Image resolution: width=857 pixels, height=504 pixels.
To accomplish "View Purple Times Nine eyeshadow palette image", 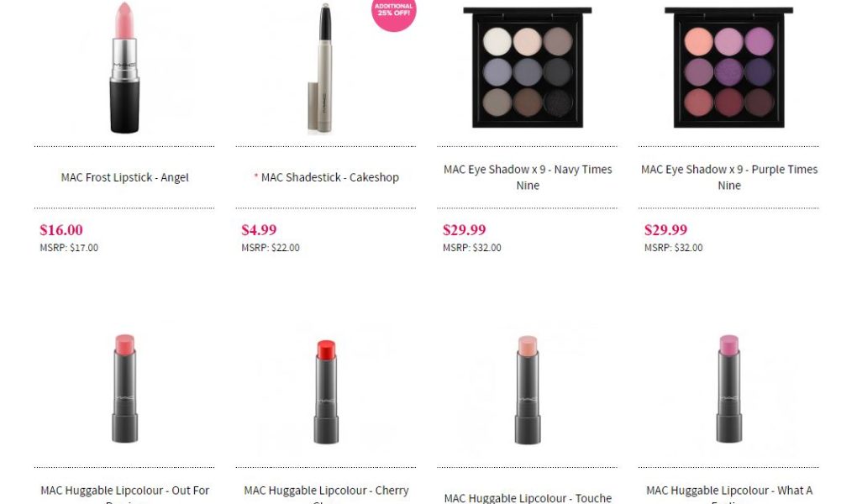I will 728,67.
